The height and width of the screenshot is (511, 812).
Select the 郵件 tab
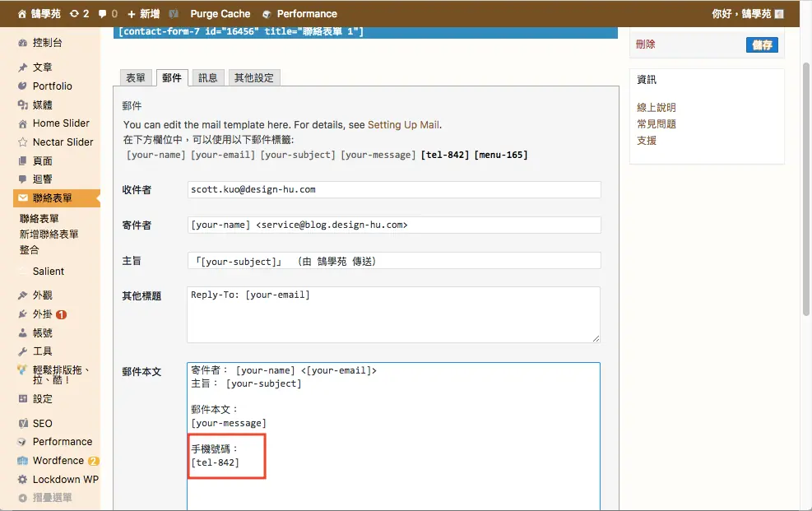[172, 77]
